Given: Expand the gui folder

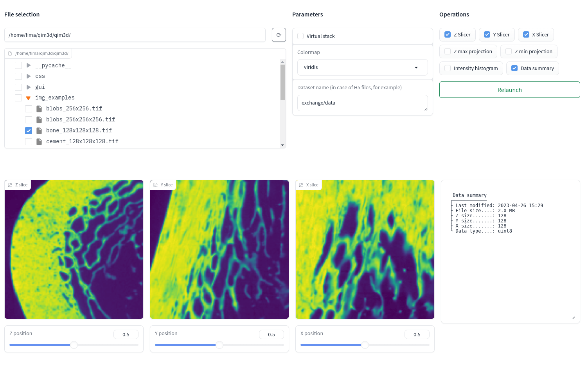Looking at the screenshot, I should pyautogui.click(x=29, y=87).
